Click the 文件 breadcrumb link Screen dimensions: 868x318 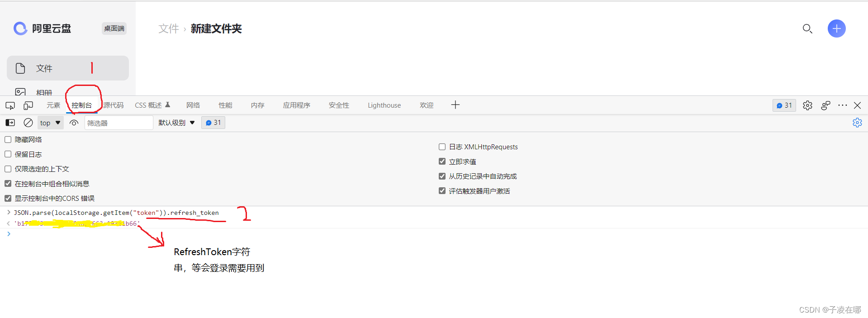[169, 28]
